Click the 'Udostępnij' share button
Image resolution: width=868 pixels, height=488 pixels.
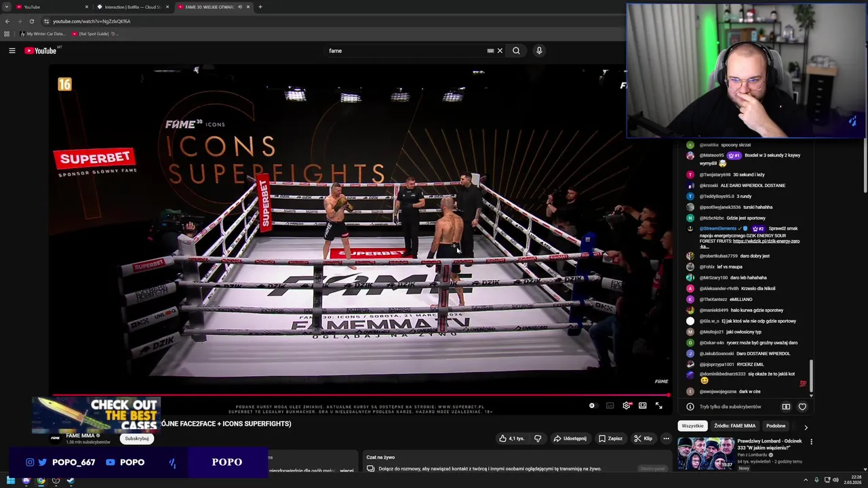tap(570, 439)
